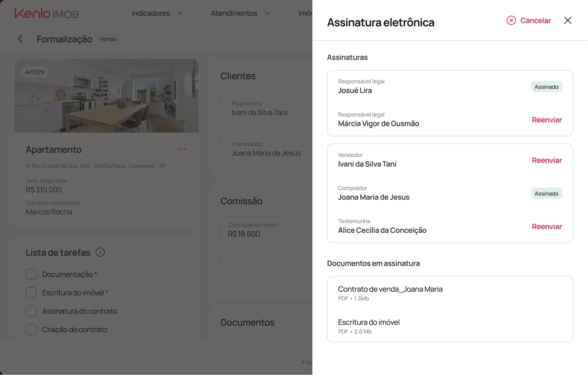Resend signature to Márcia Vigor de Gusmão
The height and width of the screenshot is (375, 588).
tap(547, 120)
